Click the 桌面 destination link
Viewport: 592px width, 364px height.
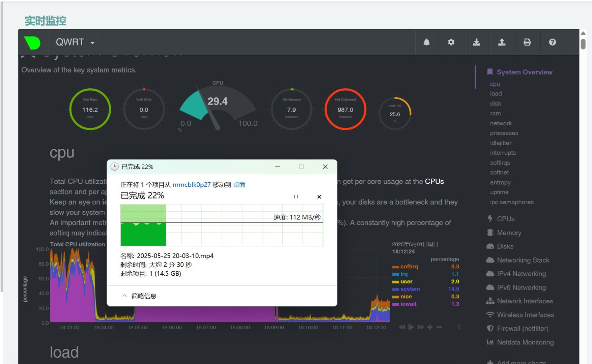point(239,185)
